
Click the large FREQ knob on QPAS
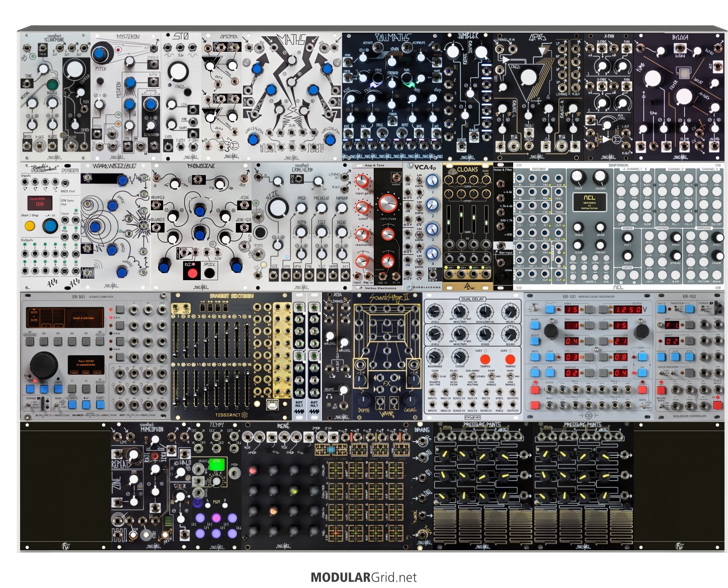point(528,78)
